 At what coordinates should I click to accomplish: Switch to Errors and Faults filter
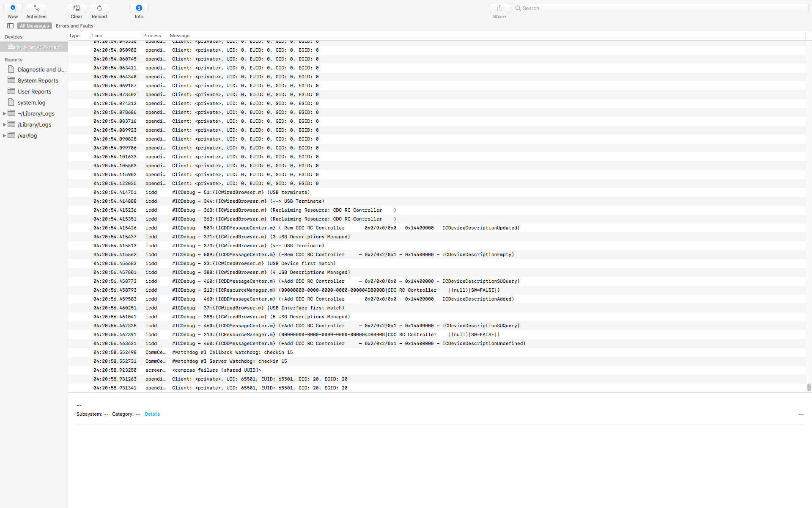(74, 26)
